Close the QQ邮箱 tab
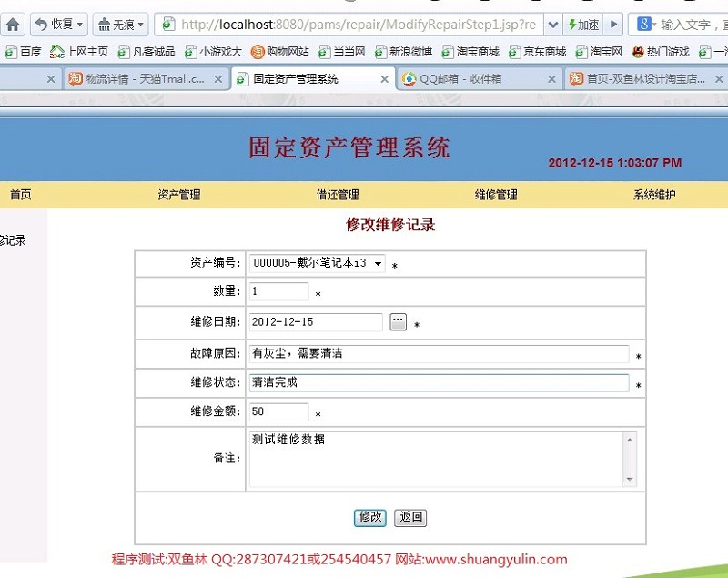 click(551, 79)
